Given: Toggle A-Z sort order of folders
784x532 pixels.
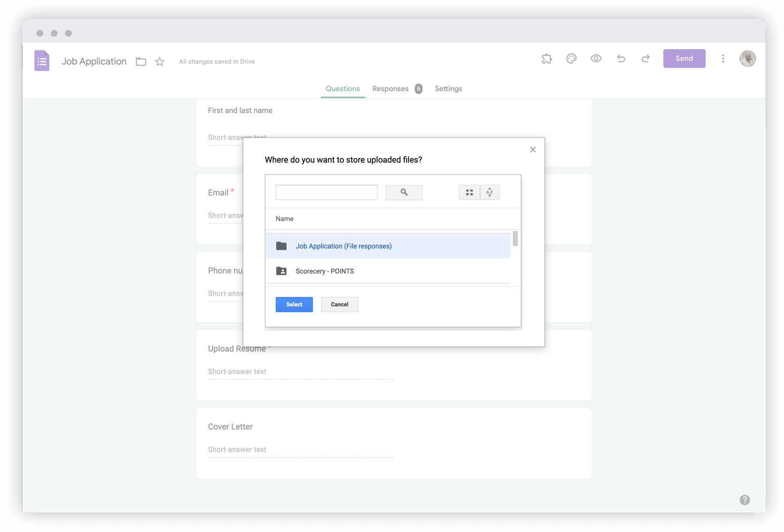Looking at the screenshot, I should (490, 192).
